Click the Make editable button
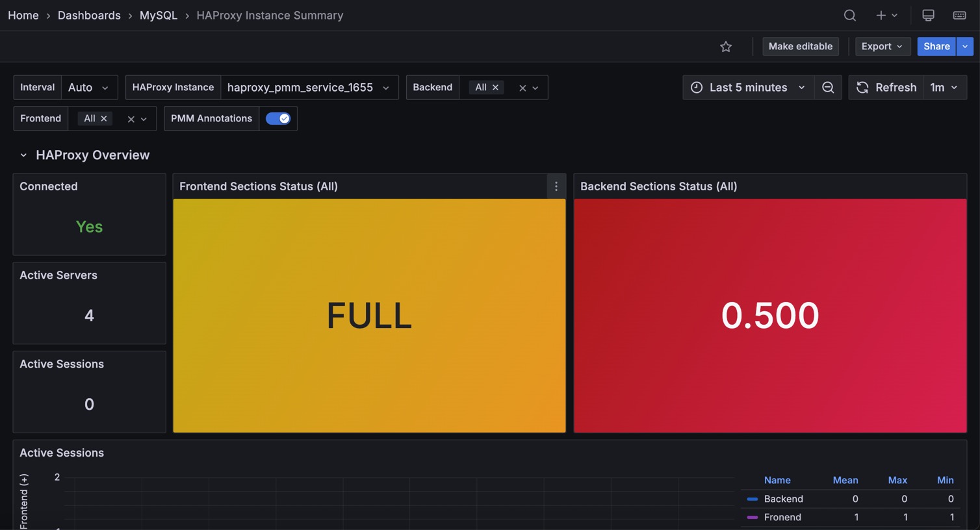 point(800,46)
